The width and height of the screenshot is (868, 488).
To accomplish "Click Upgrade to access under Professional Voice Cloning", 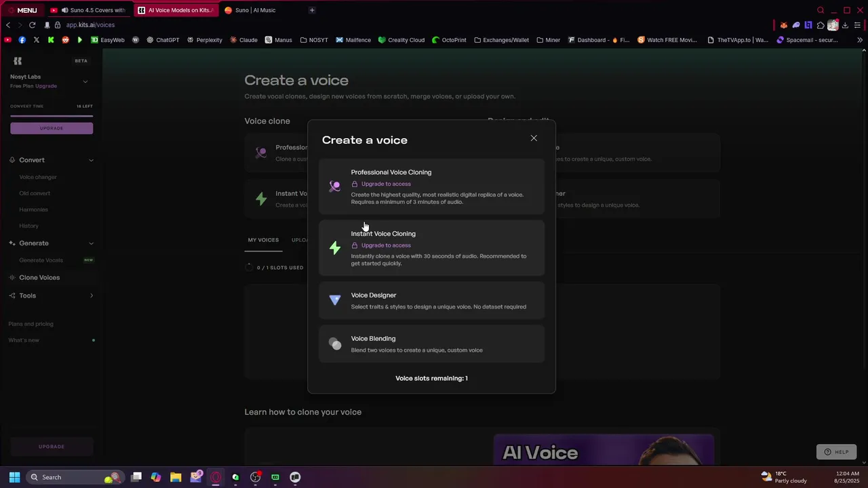I will (381, 184).
